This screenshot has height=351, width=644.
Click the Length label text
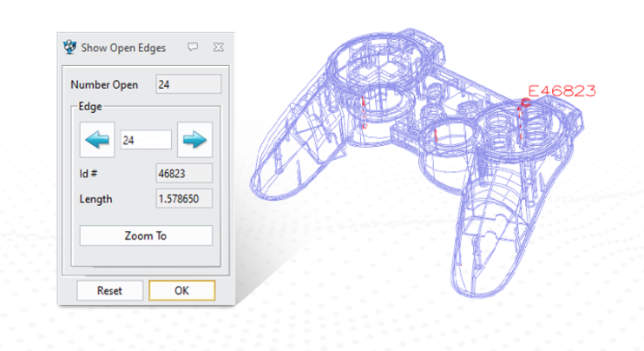coord(95,199)
